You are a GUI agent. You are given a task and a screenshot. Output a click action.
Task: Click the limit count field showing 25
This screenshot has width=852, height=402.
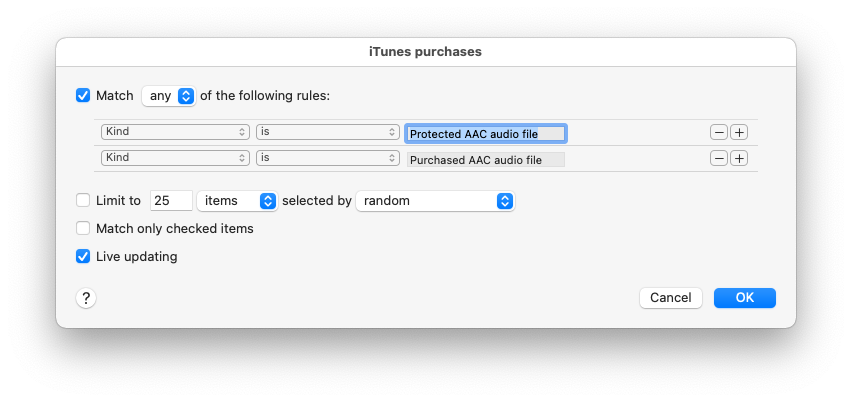click(x=171, y=201)
